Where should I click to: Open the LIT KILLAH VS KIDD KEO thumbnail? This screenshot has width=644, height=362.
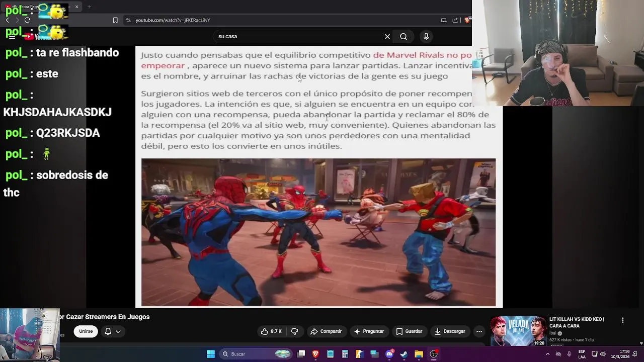[518, 331]
